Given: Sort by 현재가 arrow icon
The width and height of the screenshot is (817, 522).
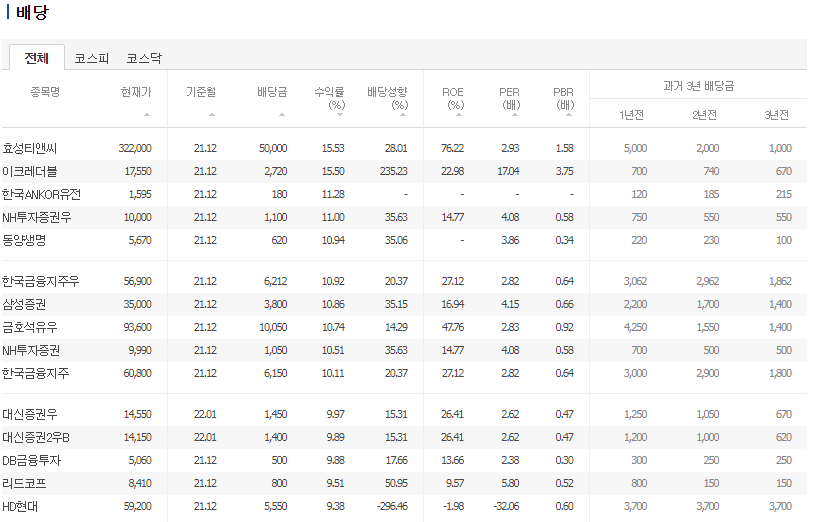Looking at the screenshot, I should coord(147,115).
